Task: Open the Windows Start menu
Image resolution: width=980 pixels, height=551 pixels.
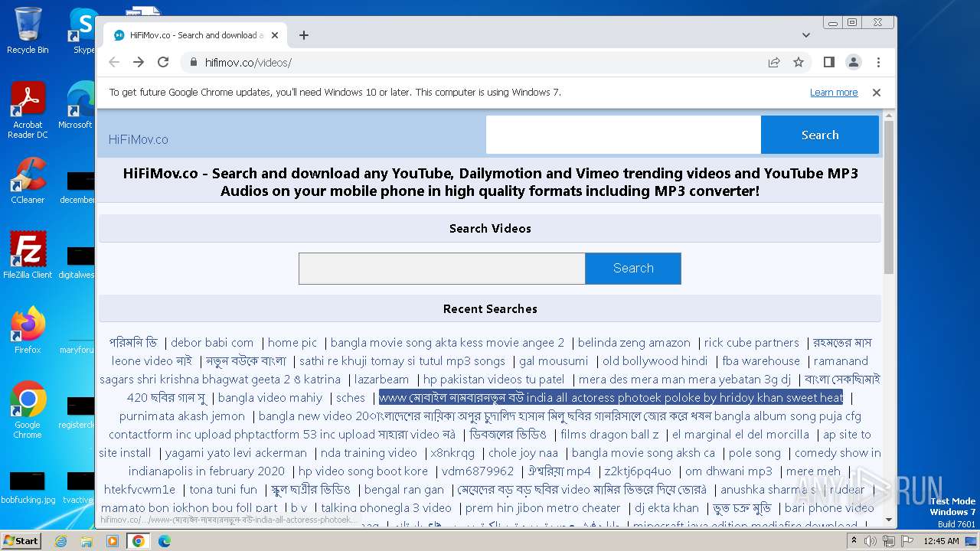Action: click(x=21, y=540)
